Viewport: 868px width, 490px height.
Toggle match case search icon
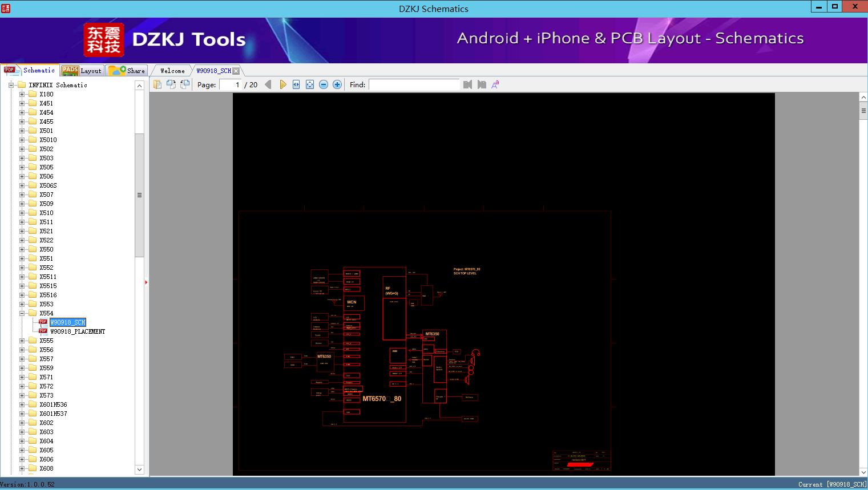[495, 84]
